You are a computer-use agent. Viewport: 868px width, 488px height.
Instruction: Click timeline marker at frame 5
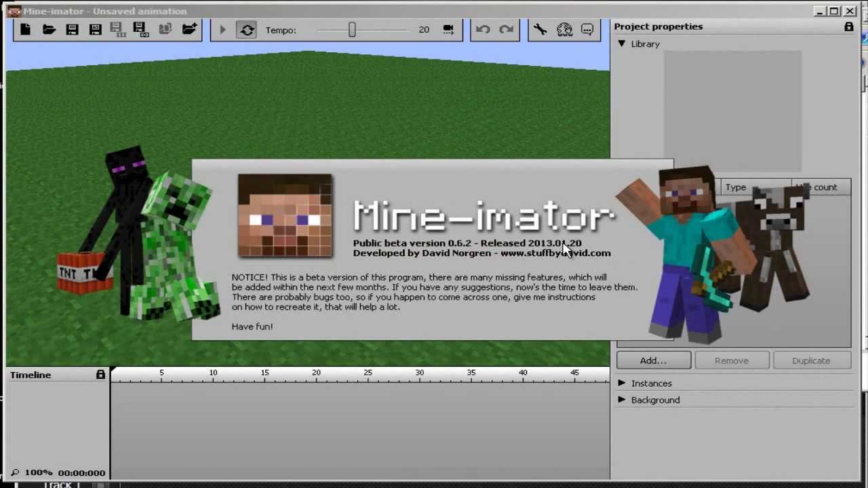pos(161,373)
